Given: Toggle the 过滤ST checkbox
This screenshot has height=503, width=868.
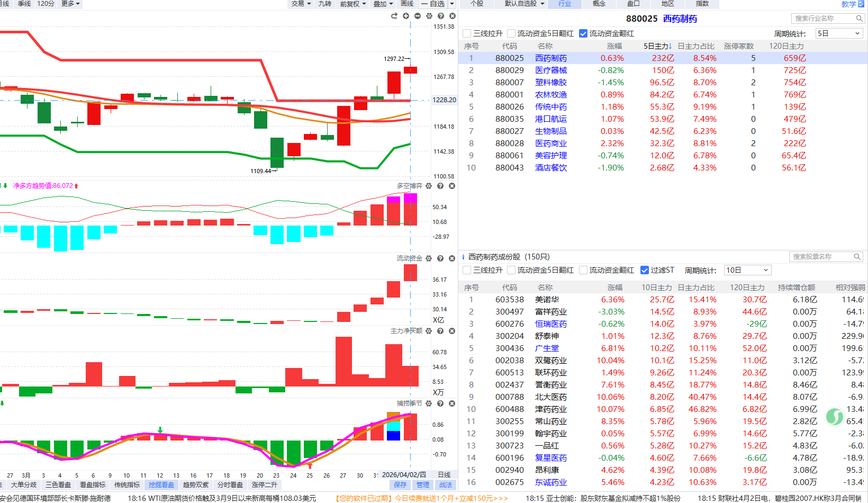Looking at the screenshot, I should 645,270.
